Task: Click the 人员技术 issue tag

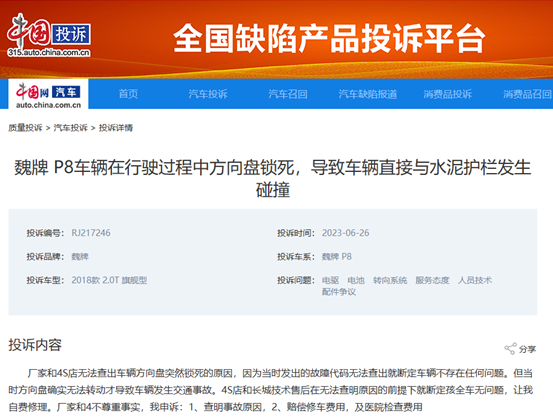Action: pos(475,280)
